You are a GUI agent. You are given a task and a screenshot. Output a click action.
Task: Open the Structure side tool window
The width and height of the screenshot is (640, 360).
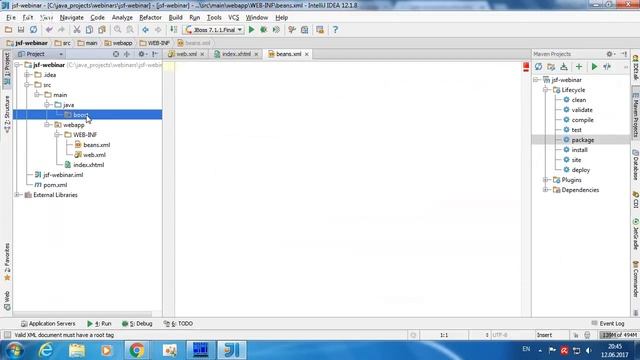point(7,114)
